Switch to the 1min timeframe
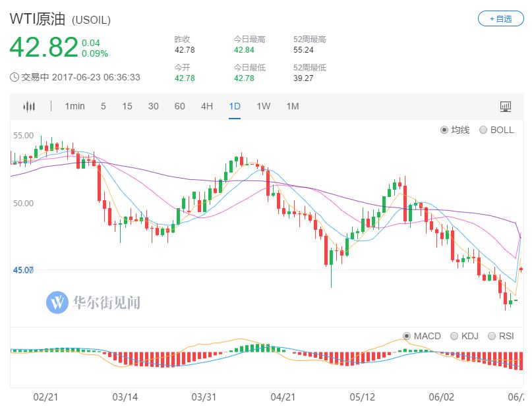Viewport: 532px width, 413px height. point(74,106)
